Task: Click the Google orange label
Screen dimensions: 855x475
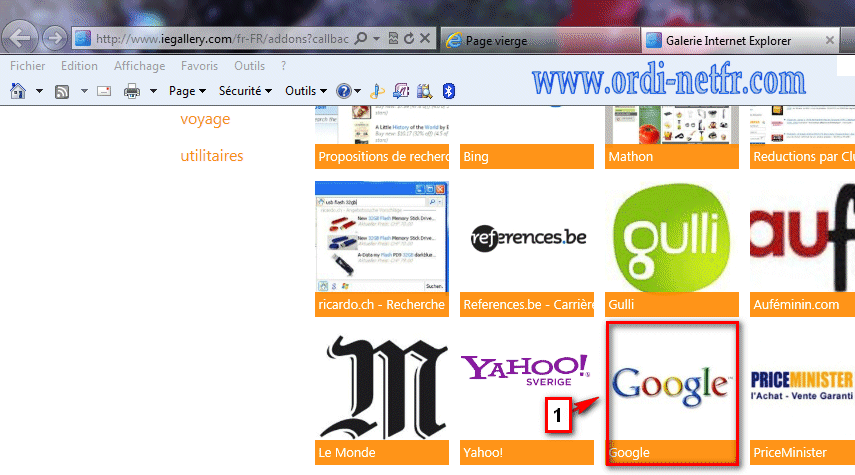Action: (672, 453)
